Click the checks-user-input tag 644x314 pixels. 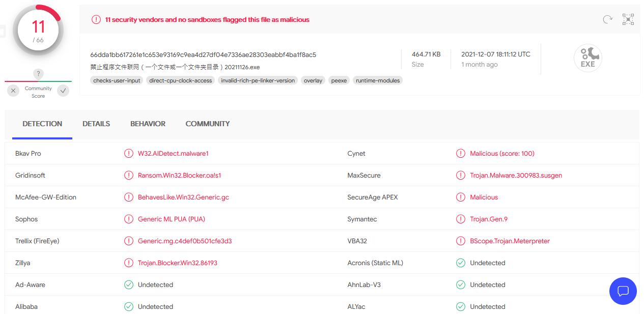pos(117,80)
